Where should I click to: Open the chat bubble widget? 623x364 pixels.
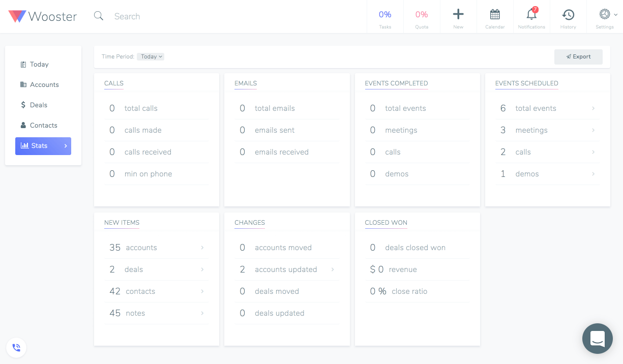[598, 339]
